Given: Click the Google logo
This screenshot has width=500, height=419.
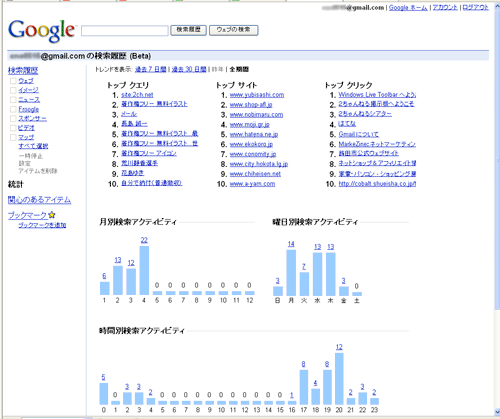Looking at the screenshot, I should [42, 31].
